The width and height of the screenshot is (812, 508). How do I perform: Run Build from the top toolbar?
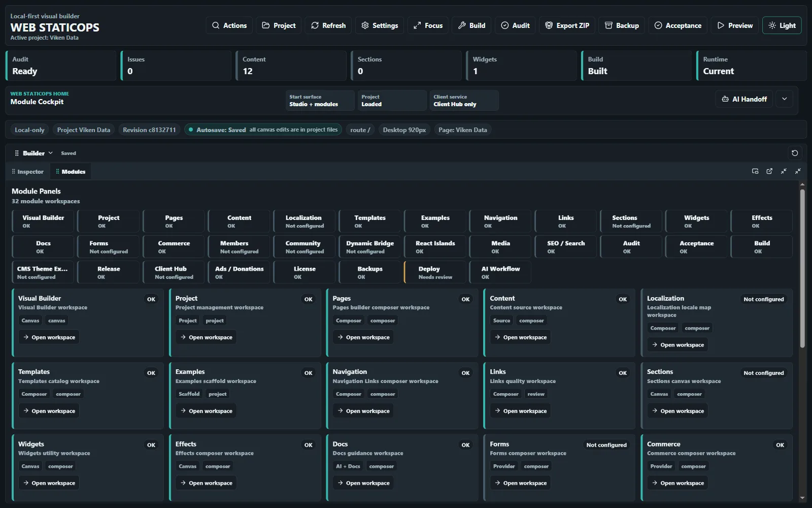pos(471,25)
